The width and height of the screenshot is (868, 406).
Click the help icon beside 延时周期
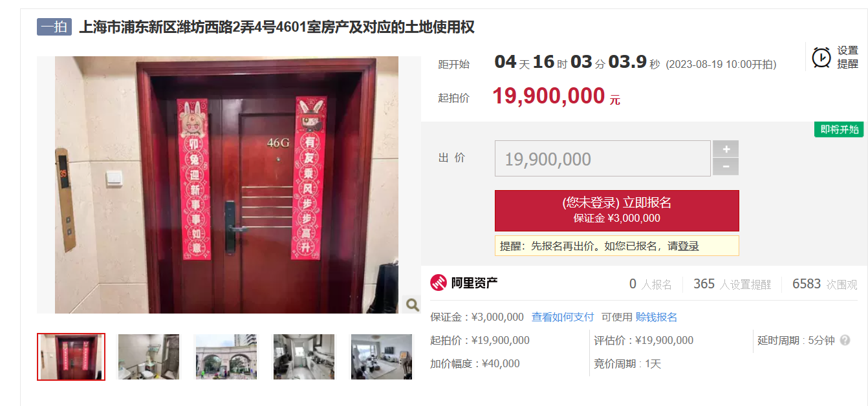point(845,340)
